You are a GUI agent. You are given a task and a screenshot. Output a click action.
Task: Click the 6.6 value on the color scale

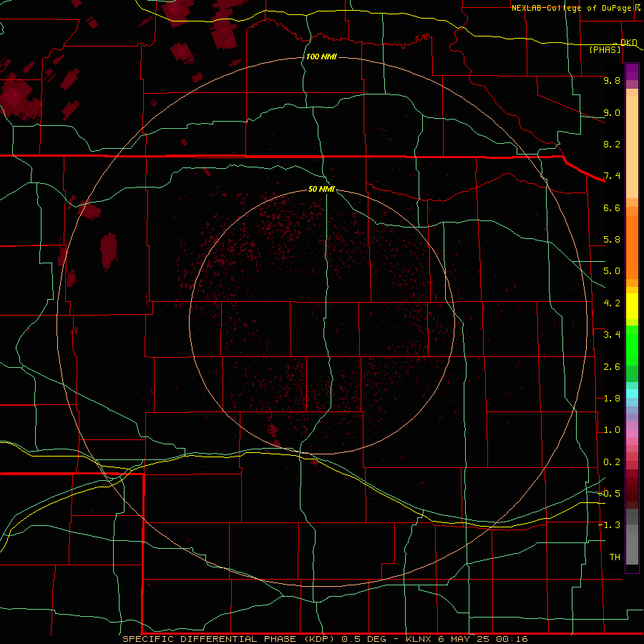click(x=612, y=208)
